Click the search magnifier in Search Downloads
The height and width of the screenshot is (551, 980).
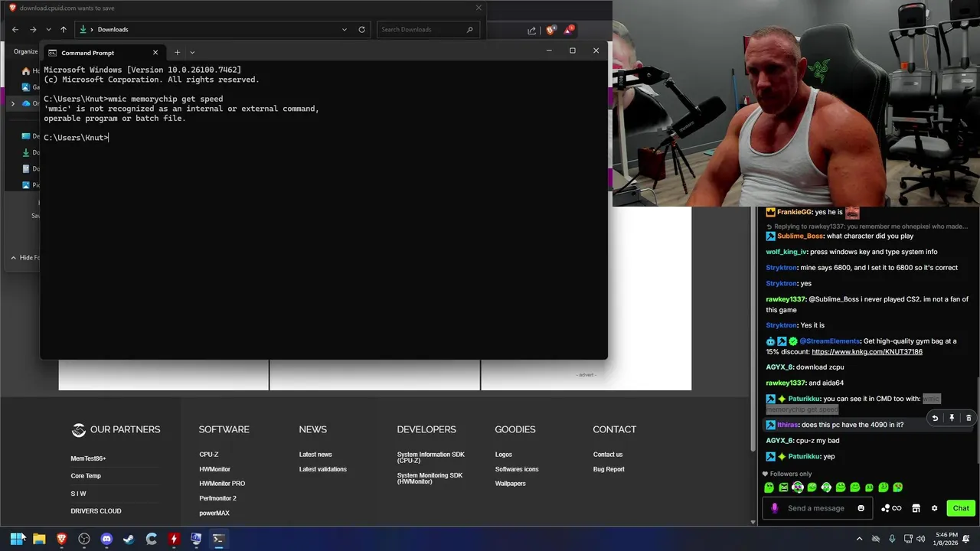470,29
